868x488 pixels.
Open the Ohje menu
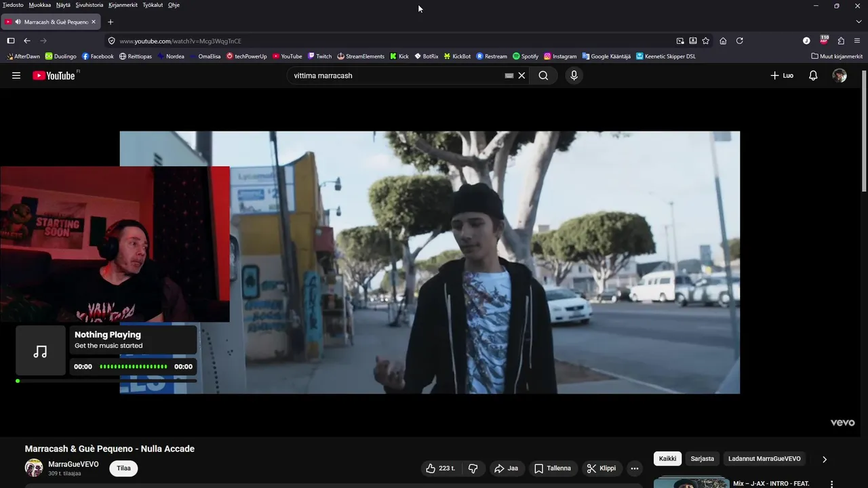(174, 5)
